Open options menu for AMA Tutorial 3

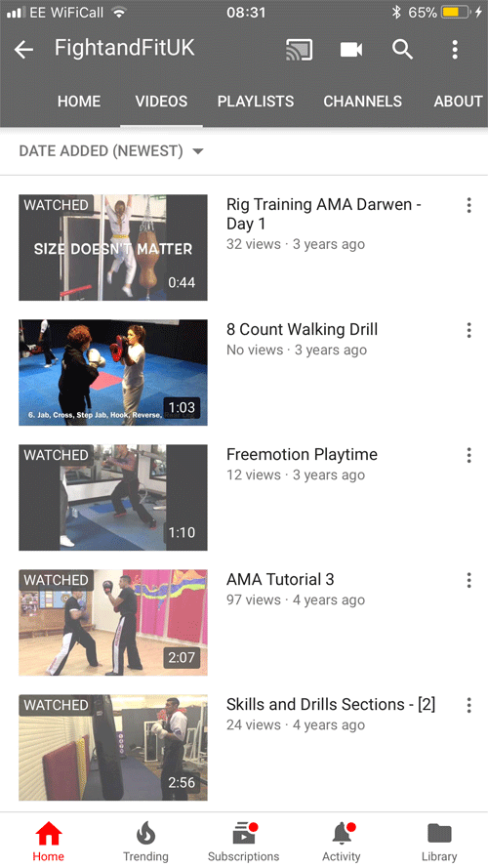(468, 580)
